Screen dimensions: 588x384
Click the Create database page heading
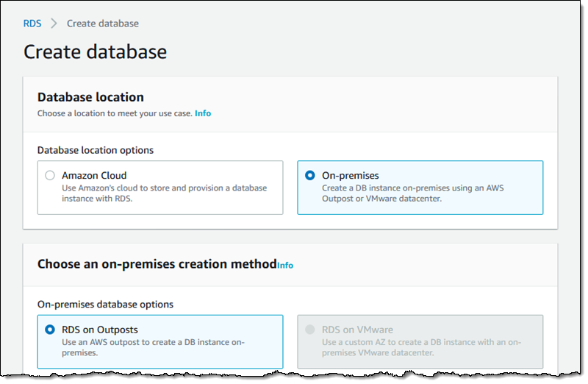coord(95,51)
